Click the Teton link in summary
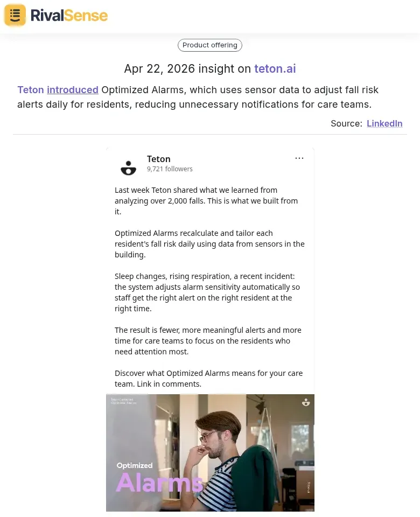 coord(31,90)
